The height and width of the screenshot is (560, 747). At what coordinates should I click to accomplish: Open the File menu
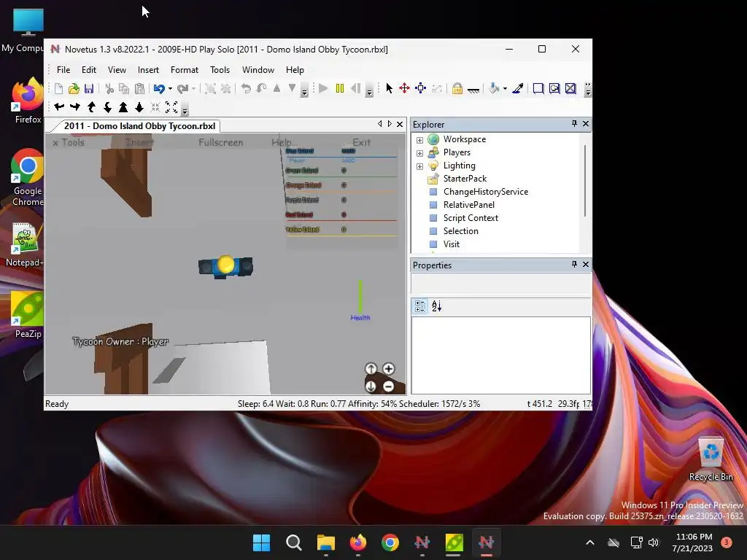tap(63, 70)
